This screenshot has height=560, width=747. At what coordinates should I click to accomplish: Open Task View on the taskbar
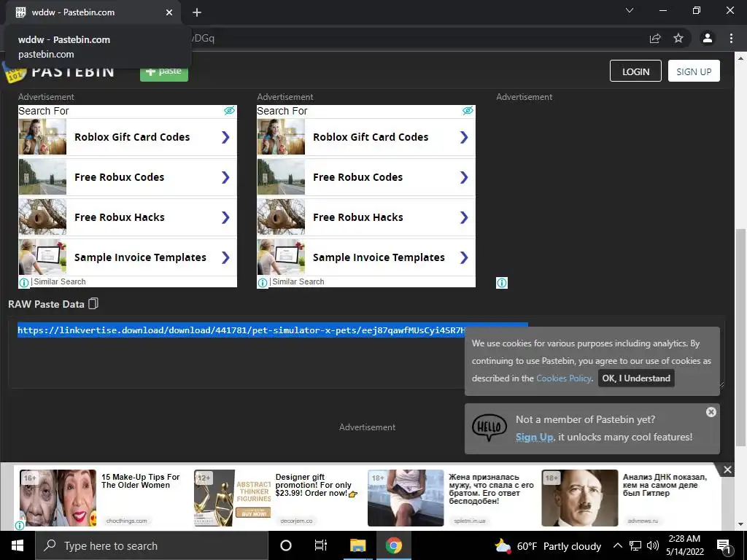[321, 545]
